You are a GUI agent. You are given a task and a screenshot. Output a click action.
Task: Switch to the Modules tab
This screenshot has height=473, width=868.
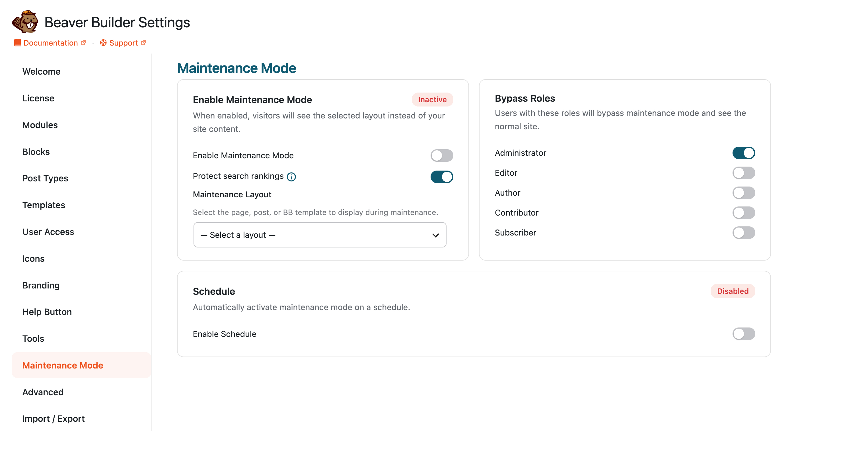tap(81, 125)
